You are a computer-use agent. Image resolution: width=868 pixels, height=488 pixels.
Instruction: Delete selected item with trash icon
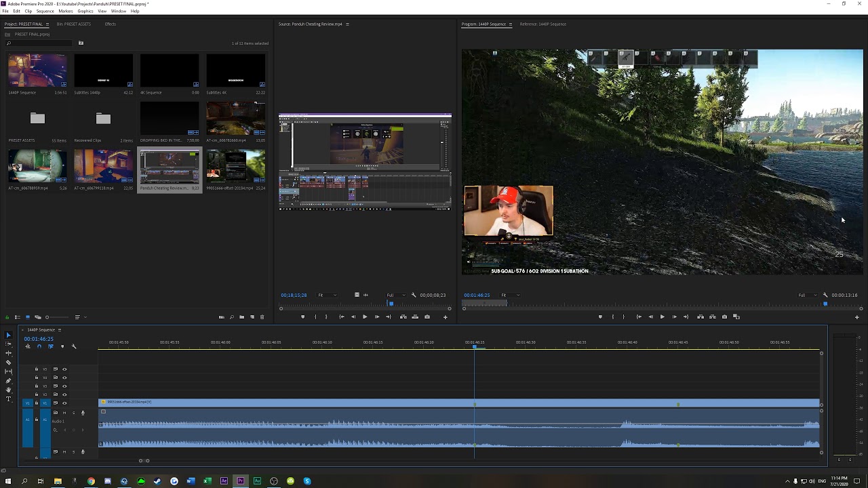tap(262, 317)
